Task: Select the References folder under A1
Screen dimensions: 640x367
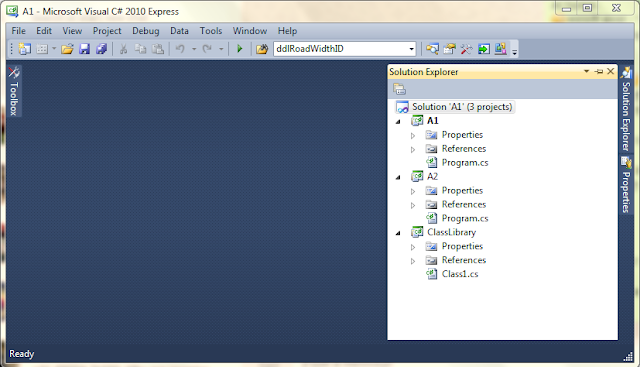Action: 464,149
